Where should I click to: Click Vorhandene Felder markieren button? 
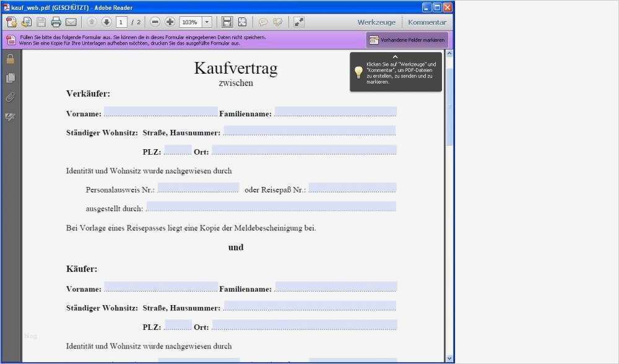click(407, 40)
